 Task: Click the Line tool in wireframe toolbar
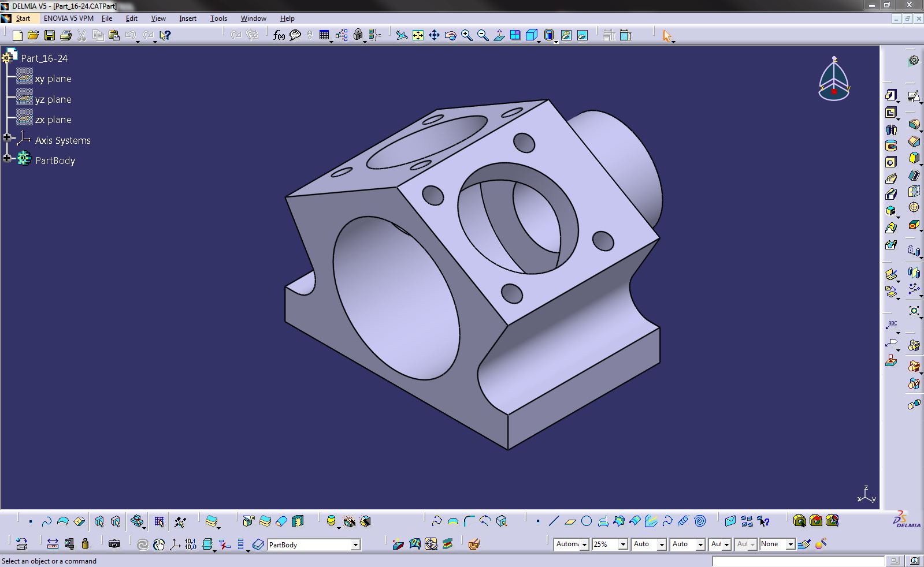click(x=554, y=521)
